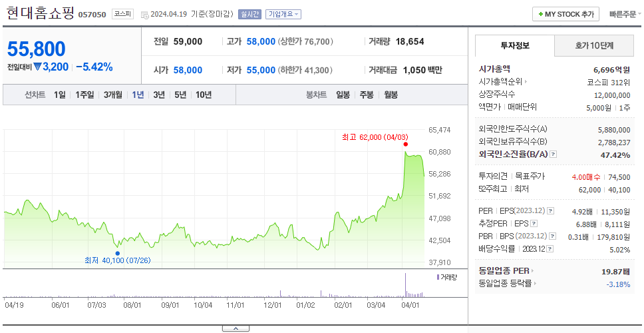Click the 시가총액 value 6,696억원
Screen dimensions: 644x333
[x=612, y=69]
